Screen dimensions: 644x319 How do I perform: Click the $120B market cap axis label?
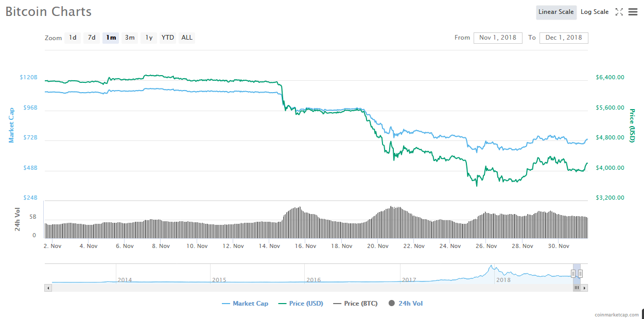click(29, 77)
